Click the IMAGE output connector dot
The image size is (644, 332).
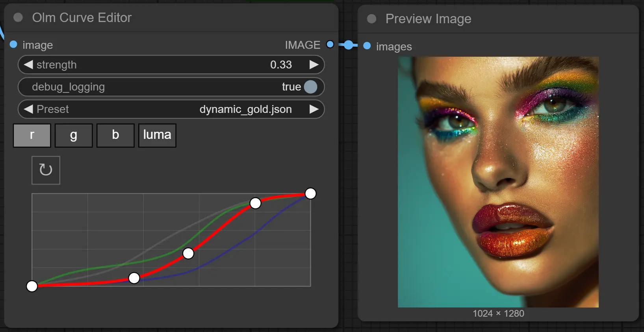330,44
